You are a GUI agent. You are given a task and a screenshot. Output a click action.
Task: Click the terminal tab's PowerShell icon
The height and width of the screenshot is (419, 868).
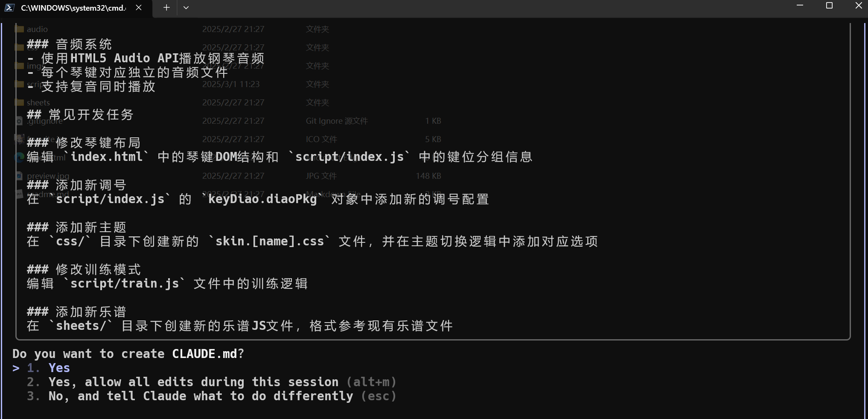(9, 8)
